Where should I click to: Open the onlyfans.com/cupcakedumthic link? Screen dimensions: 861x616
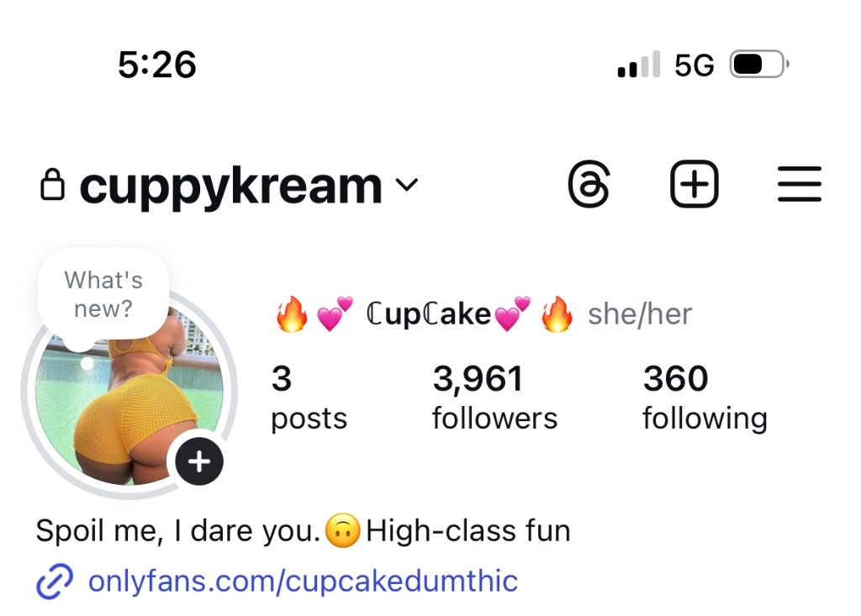303,581
